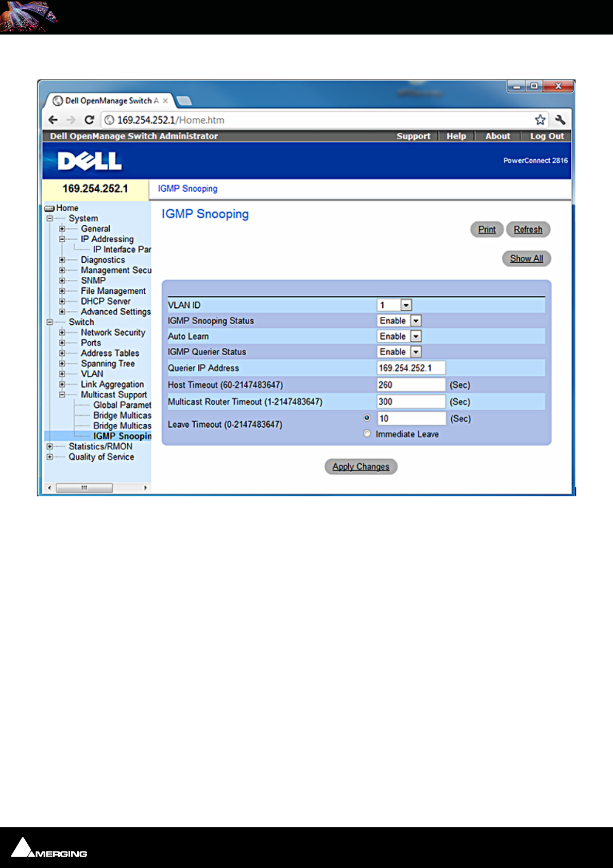Click the Print button

click(487, 229)
